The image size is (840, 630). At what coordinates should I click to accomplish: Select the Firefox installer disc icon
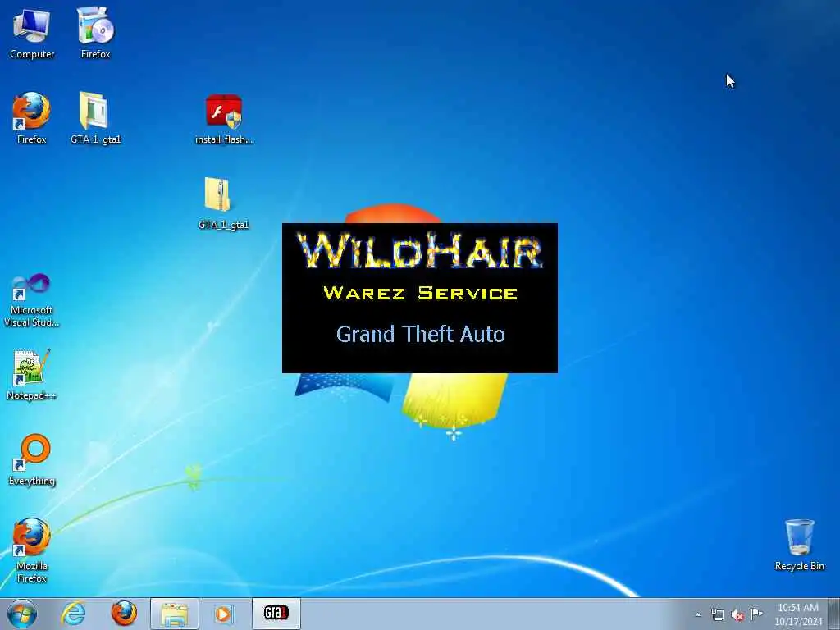[x=95, y=33]
